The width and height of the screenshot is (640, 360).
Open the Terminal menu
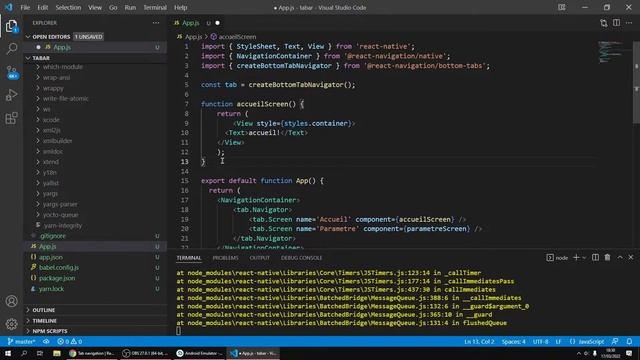[155, 7]
